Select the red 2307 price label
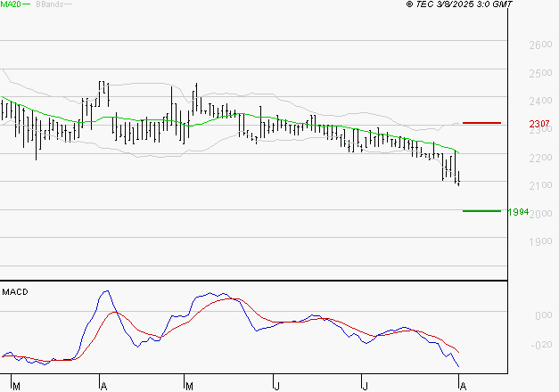 (539, 124)
